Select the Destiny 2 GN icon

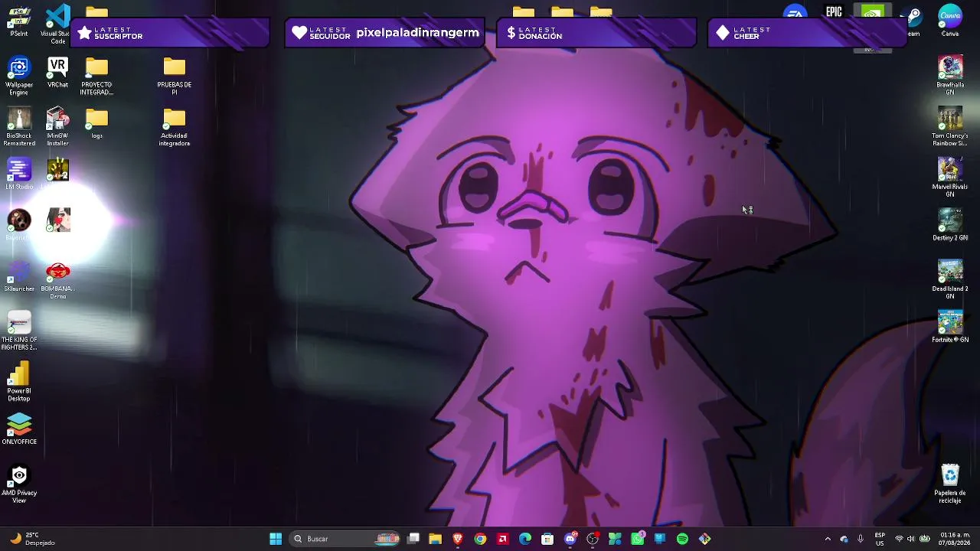950,226
